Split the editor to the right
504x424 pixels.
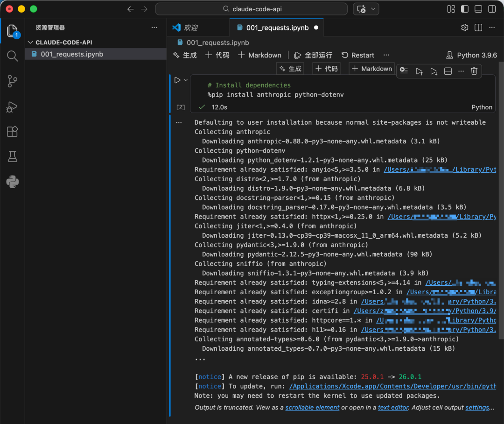[478, 28]
